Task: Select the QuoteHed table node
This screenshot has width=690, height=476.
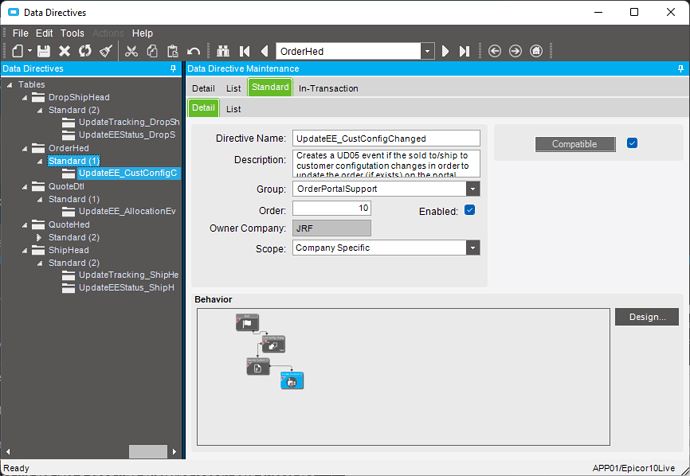Action: (69, 225)
